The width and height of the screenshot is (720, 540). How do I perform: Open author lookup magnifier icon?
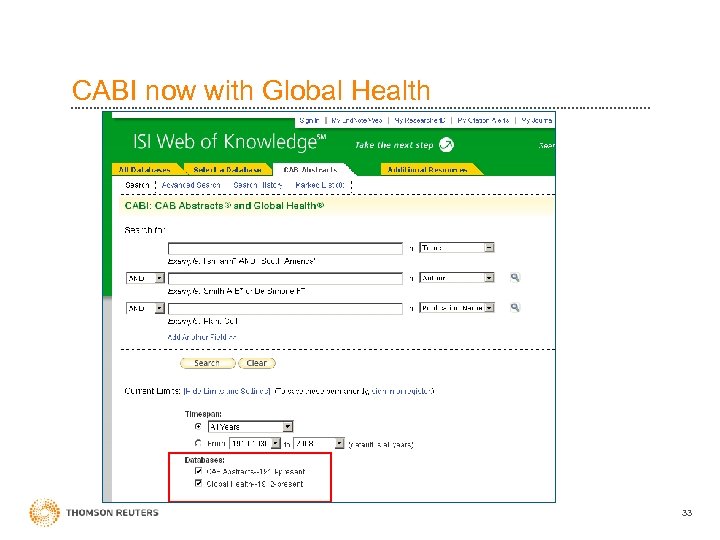click(x=515, y=277)
